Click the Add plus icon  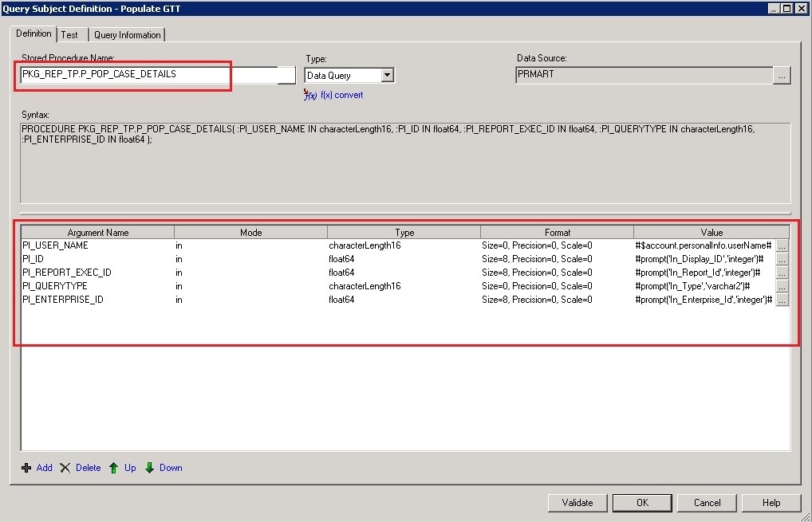[26, 468]
